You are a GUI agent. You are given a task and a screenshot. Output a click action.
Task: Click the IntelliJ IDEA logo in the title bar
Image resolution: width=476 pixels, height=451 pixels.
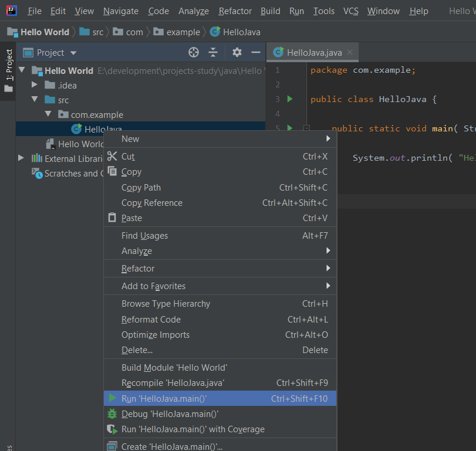point(11,11)
